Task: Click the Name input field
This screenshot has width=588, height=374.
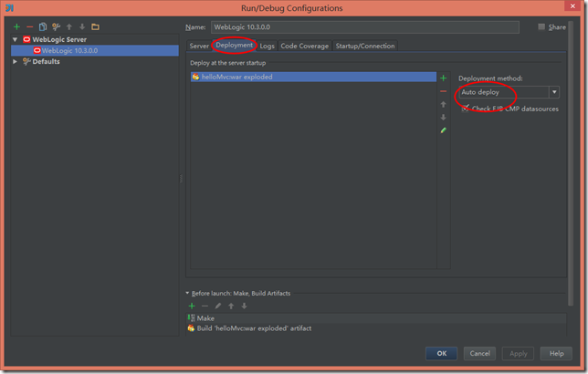Action: click(365, 27)
